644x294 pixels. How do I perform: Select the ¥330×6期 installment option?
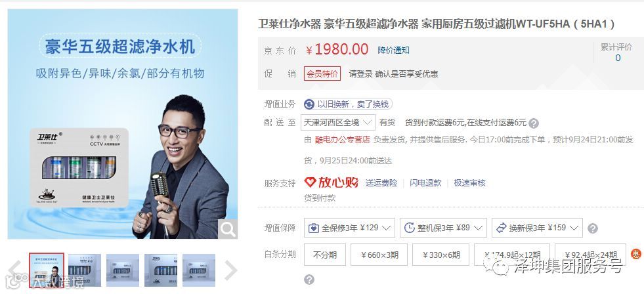pyautogui.click(x=440, y=255)
